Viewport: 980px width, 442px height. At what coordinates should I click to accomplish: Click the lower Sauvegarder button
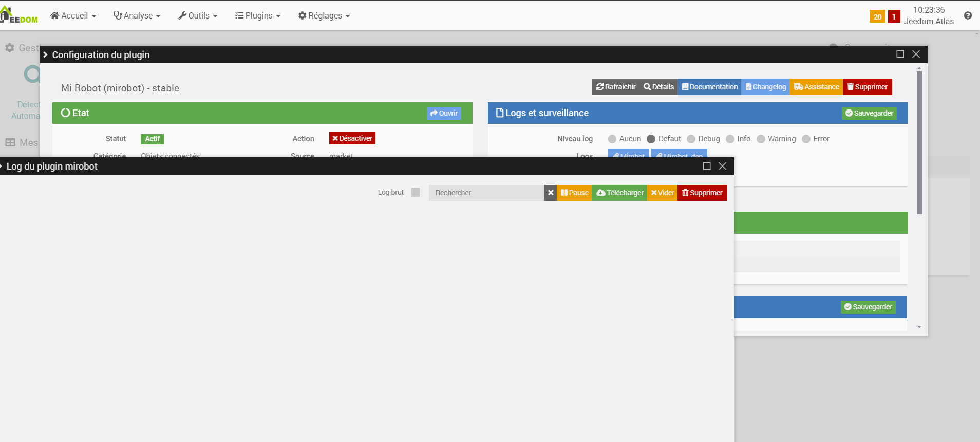(868, 307)
